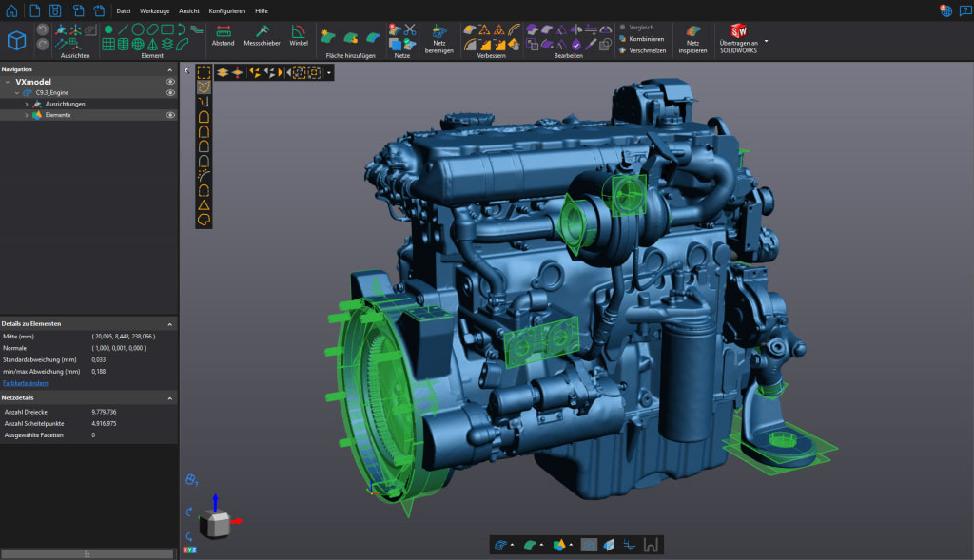Screen dimensions: 974x560
Task: Click the Farbkarte ändern link
Action: tap(26, 383)
